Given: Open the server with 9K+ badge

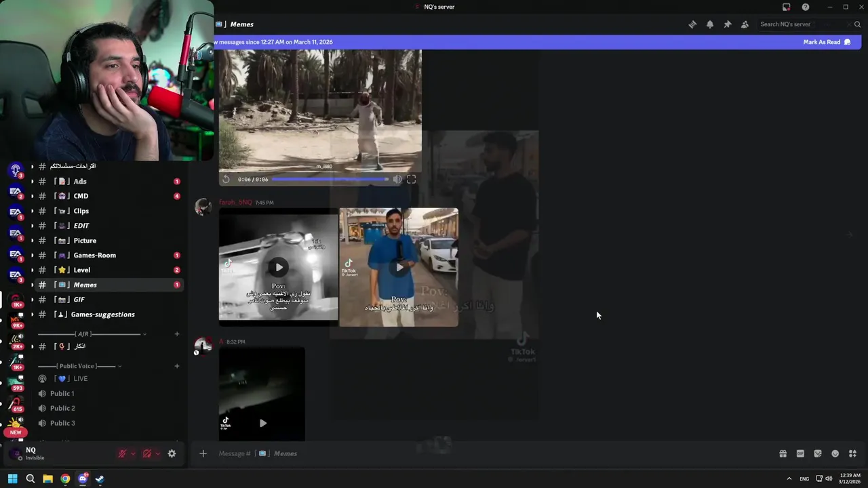Looking at the screenshot, I should (16, 320).
